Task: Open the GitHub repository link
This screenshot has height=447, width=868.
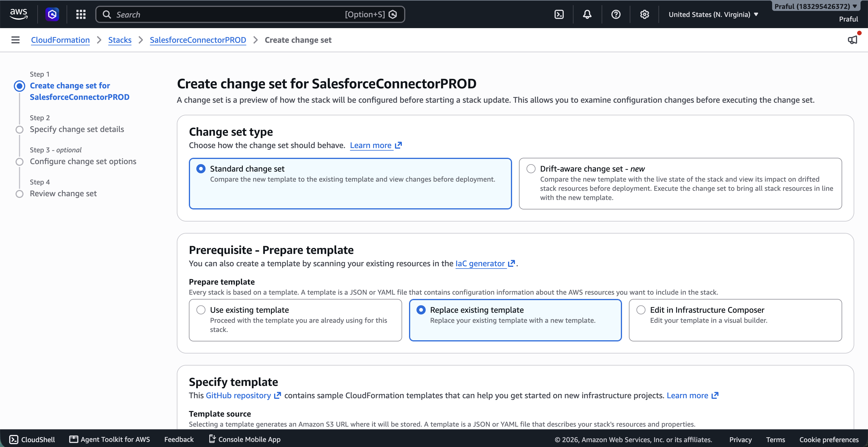Action: coord(238,395)
